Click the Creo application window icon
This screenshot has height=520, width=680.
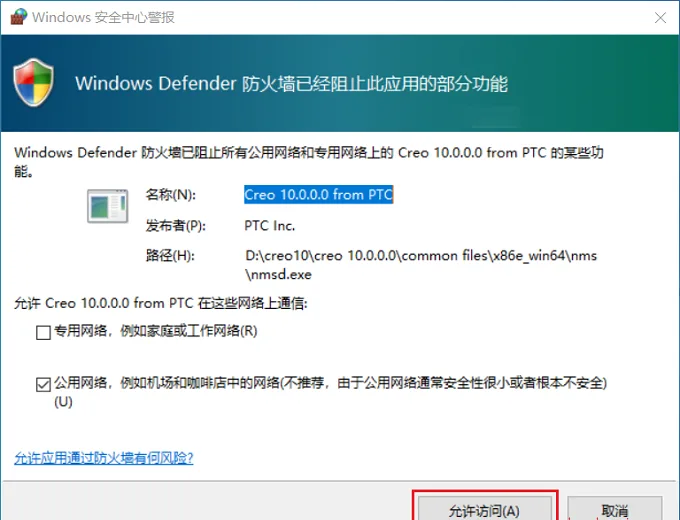pyautogui.click(x=108, y=206)
